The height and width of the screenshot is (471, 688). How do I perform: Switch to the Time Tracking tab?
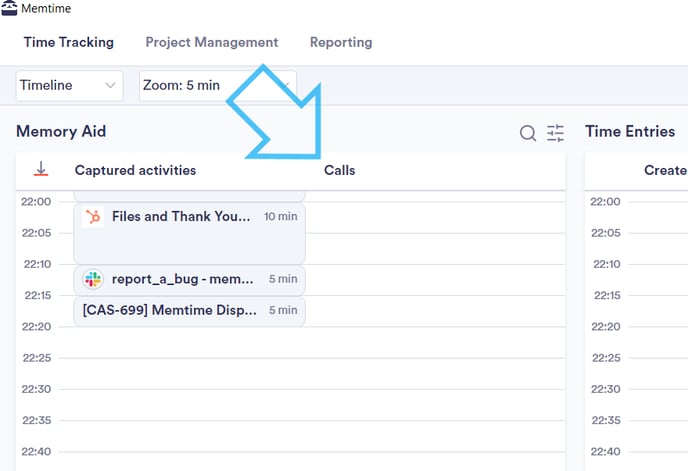click(x=69, y=43)
